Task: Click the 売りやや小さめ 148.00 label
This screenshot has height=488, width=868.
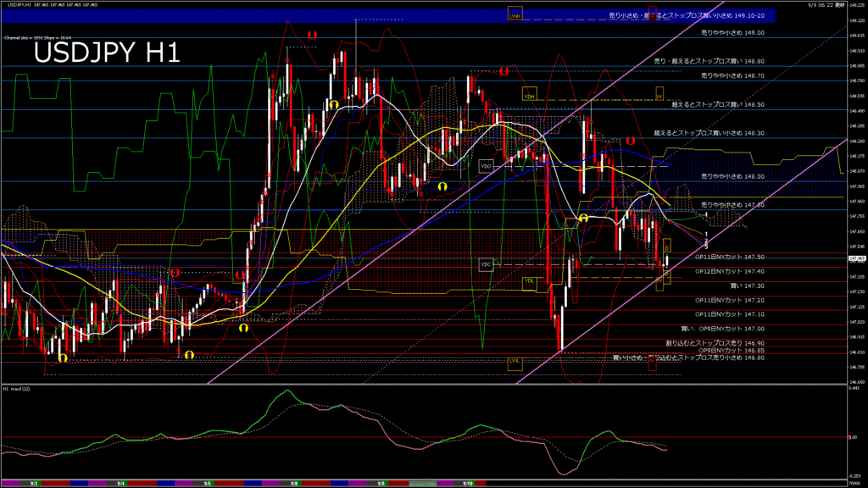Action: coord(732,176)
